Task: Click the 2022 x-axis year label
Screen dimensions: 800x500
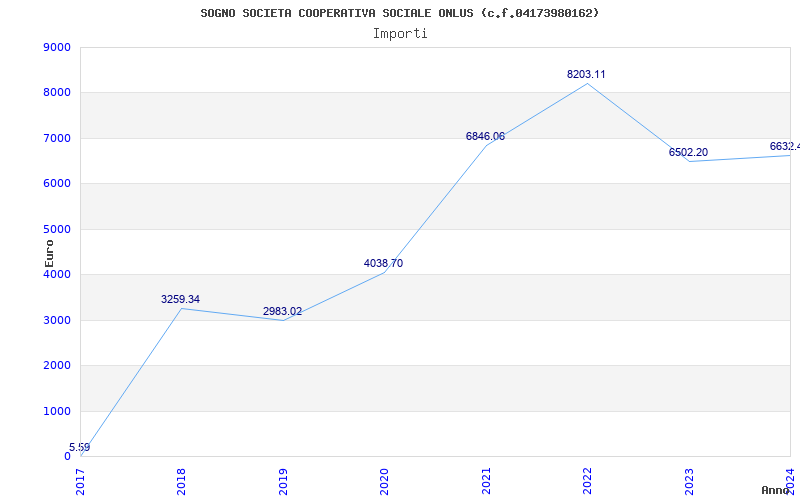Action: point(587,482)
